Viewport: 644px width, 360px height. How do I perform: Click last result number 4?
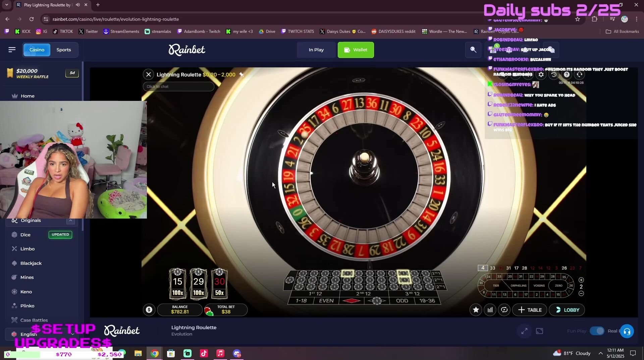pos(483,268)
